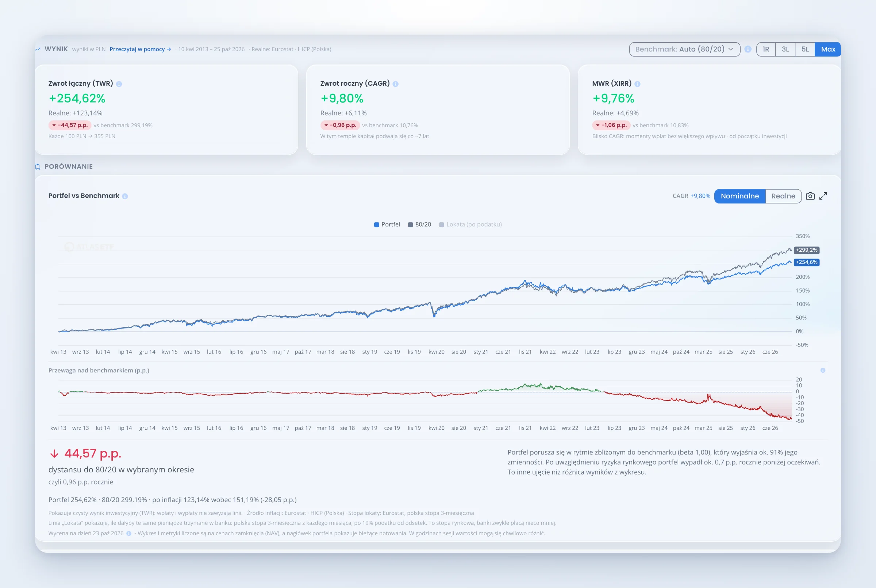Screen dimensions: 876x588
Task: Switch chart to Nominalne values
Action: pos(739,196)
